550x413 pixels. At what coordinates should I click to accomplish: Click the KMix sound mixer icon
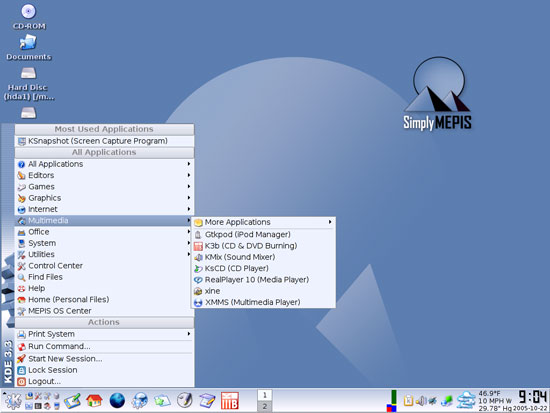[x=198, y=257]
